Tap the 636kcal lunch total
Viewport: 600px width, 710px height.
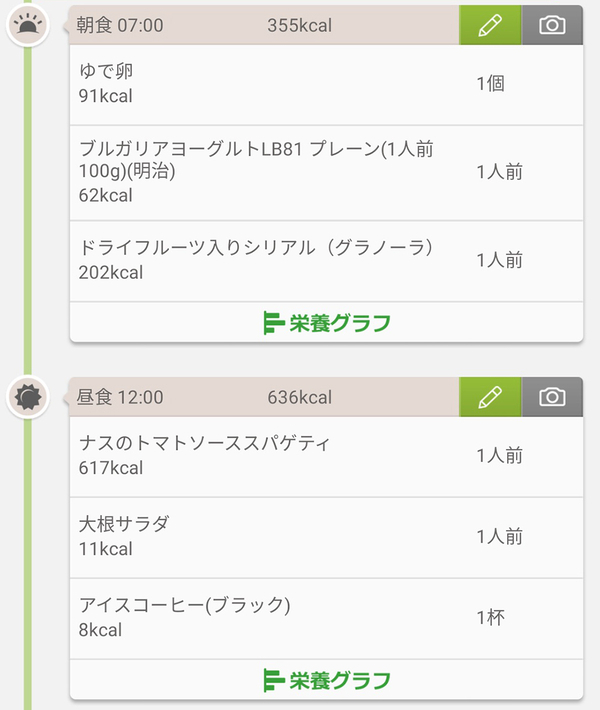[x=299, y=397]
